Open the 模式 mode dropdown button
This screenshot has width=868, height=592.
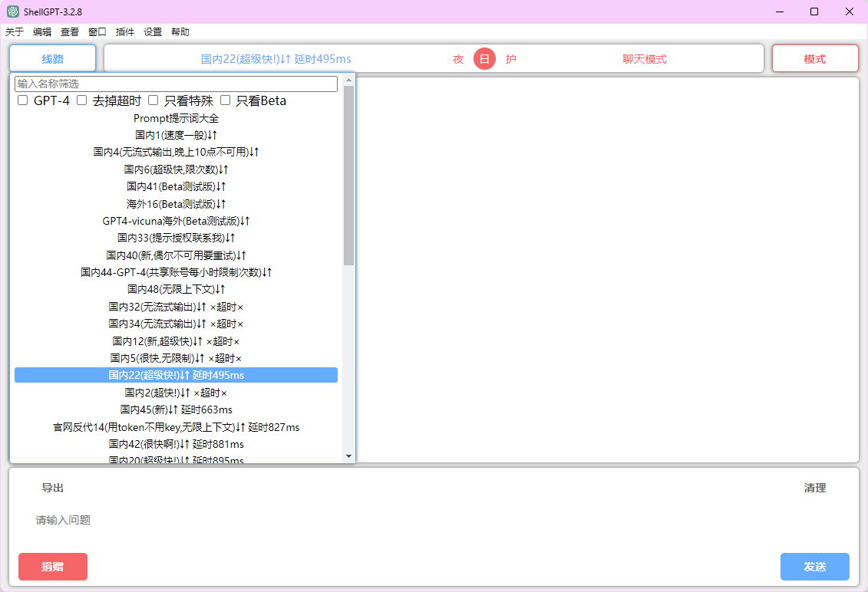tap(815, 58)
